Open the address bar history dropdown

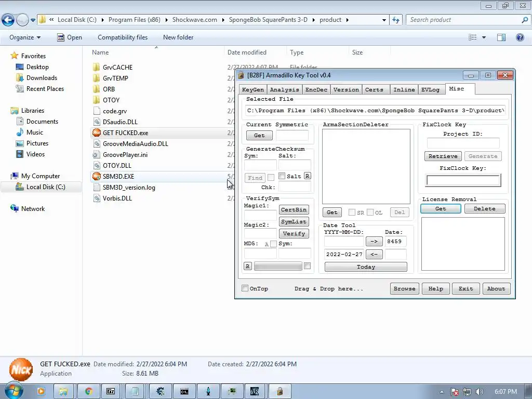(x=384, y=20)
